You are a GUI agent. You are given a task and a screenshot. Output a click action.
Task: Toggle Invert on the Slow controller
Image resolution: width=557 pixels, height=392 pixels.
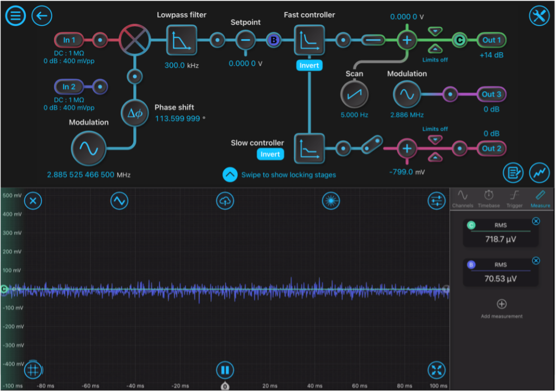point(270,154)
